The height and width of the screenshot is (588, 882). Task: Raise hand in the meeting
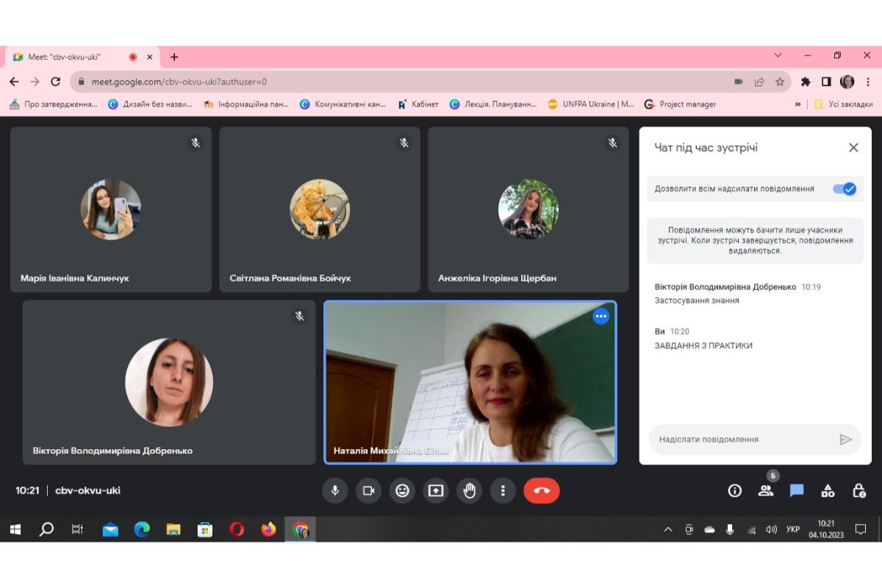[470, 491]
